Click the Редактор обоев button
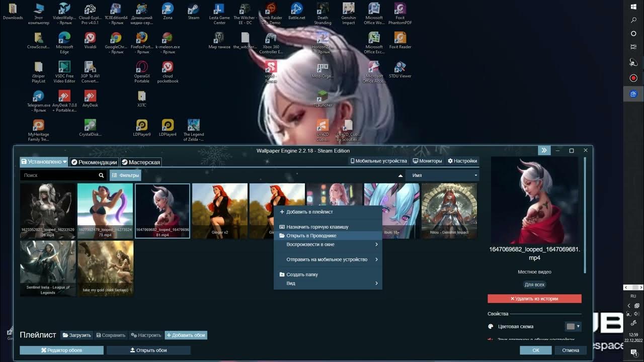The width and height of the screenshot is (644, 362). 61,350
